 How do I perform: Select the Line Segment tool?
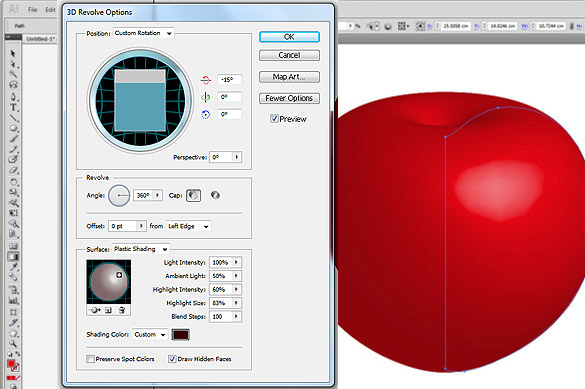pos(13,118)
